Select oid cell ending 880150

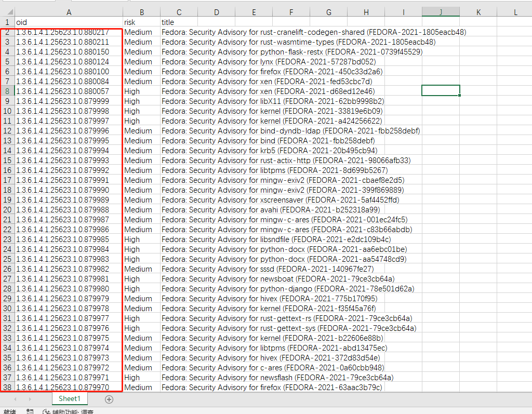(69, 51)
